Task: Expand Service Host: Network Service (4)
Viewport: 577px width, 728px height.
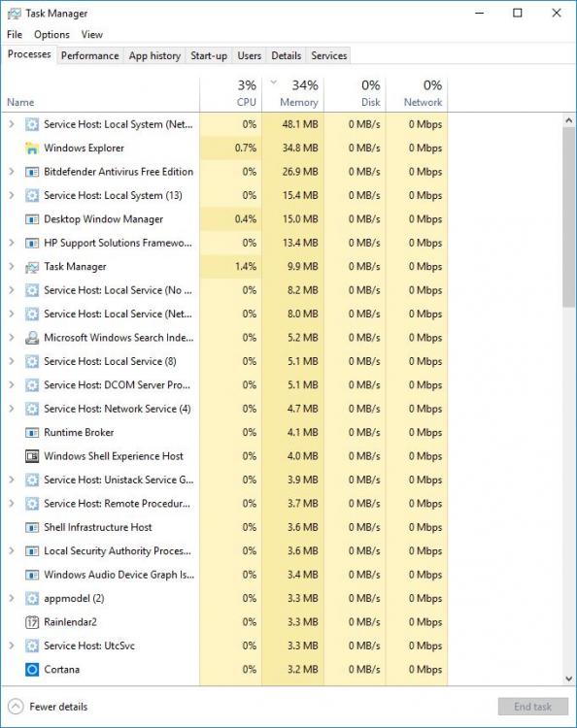Action: (12, 409)
